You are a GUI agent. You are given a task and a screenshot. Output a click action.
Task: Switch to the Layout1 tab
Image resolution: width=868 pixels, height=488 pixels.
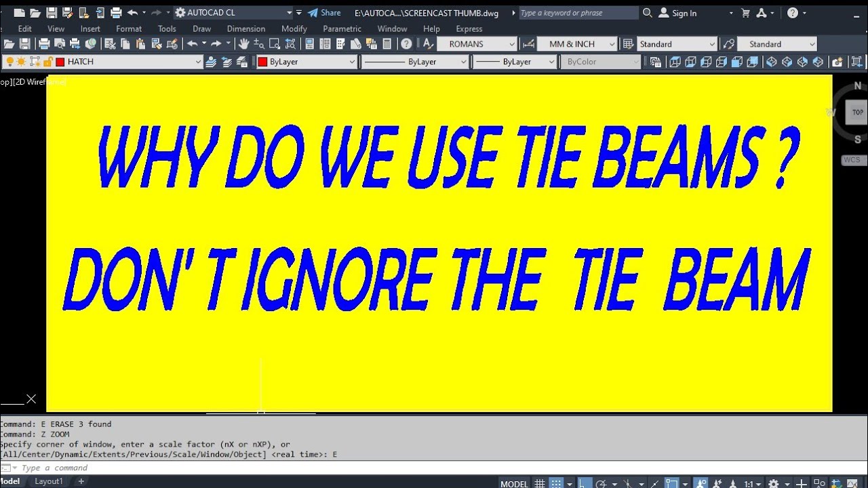[49, 481]
